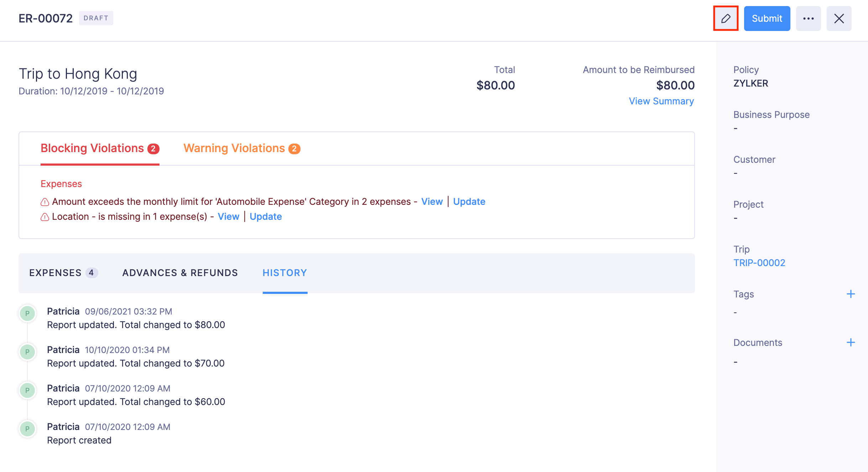This screenshot has width=868, height=472.
Task: Click Patricia's avatar on latest history entry
Action: 27,313
